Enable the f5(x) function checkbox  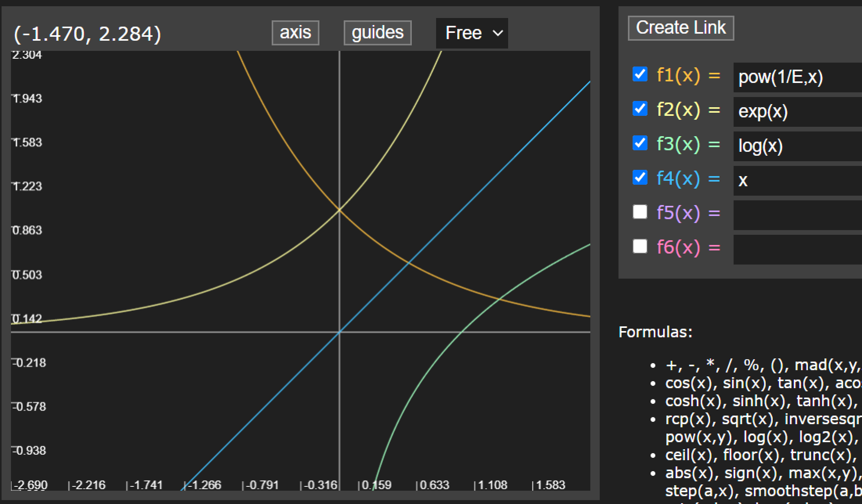click(x=640, y=212)
